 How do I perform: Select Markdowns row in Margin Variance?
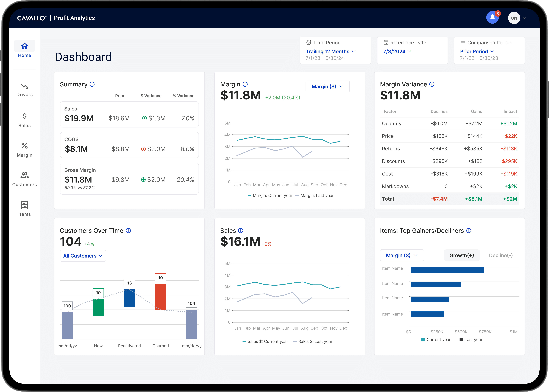449,186
